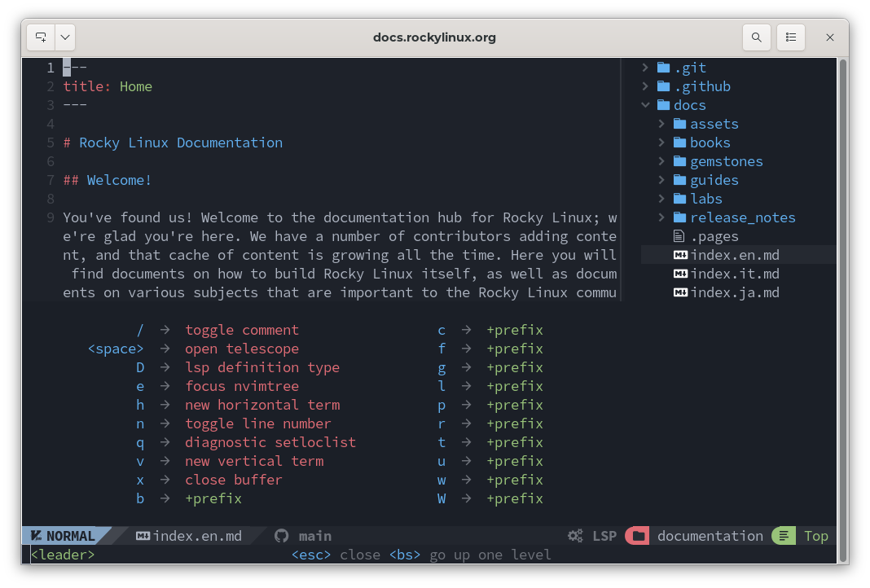Click the green Top position icon

784,536
